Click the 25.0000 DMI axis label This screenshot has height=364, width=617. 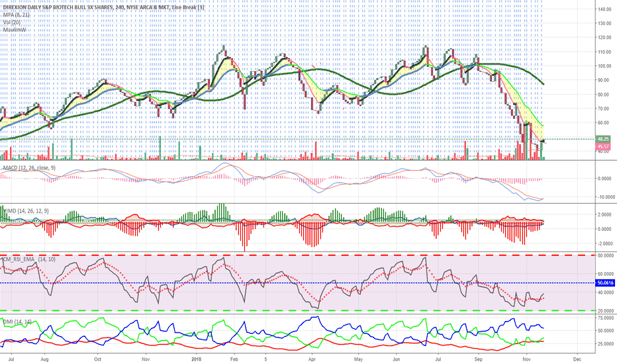coord(606,343)
